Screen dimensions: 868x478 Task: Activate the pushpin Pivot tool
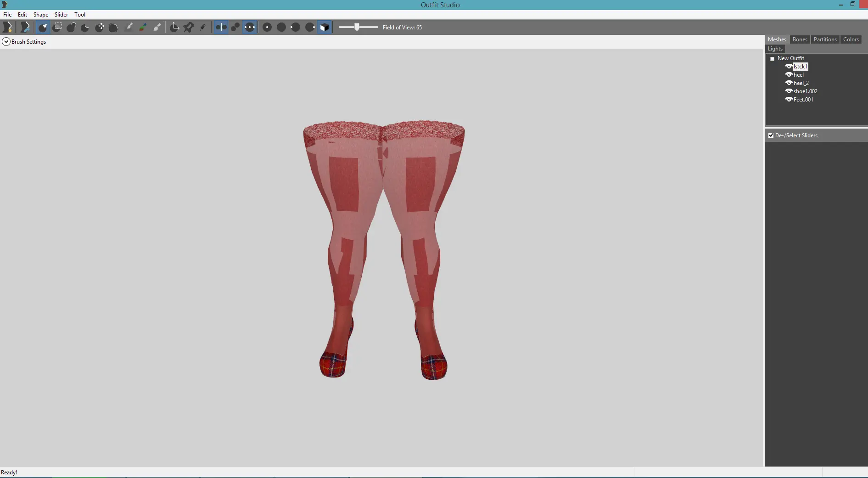point(189,27)
